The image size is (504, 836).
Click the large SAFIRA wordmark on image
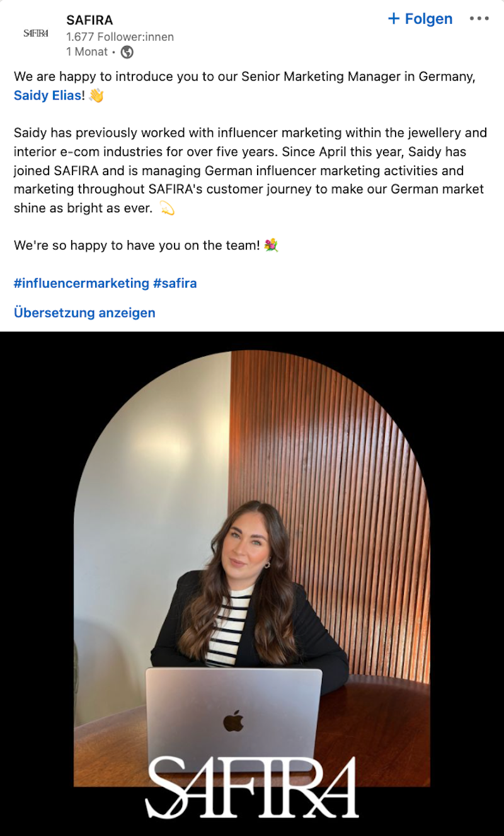[252, 787]
